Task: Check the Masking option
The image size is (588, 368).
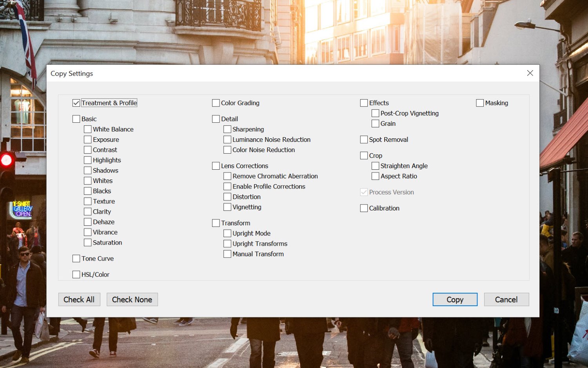Action: tap(479, 103)
